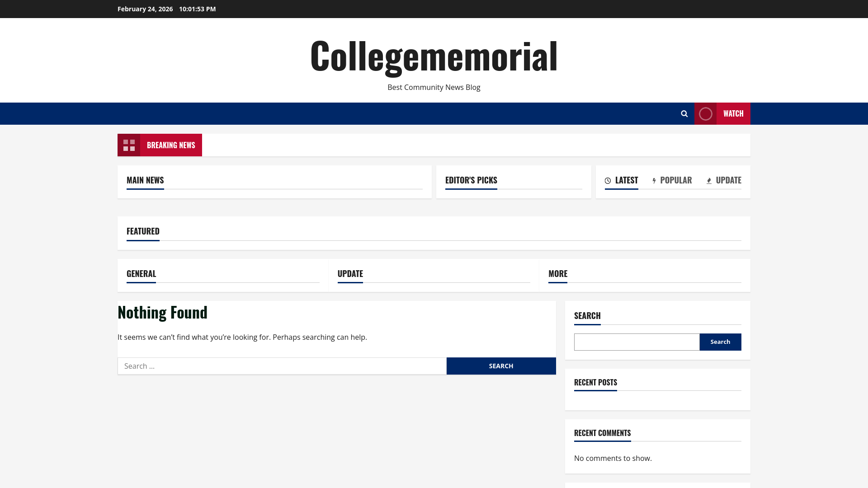The width and height of the screenshot is (868, 488).
Task: Click the BREAKING NEWS label
Action: (x=171, y=145)
